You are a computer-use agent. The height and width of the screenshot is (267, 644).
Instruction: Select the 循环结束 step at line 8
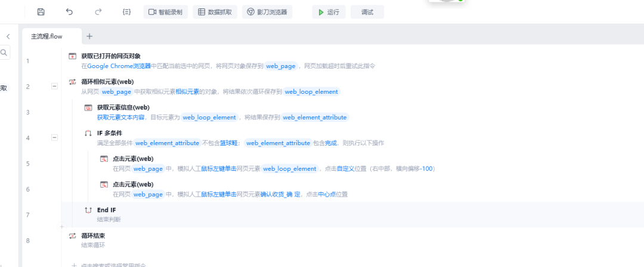point(93,236)
